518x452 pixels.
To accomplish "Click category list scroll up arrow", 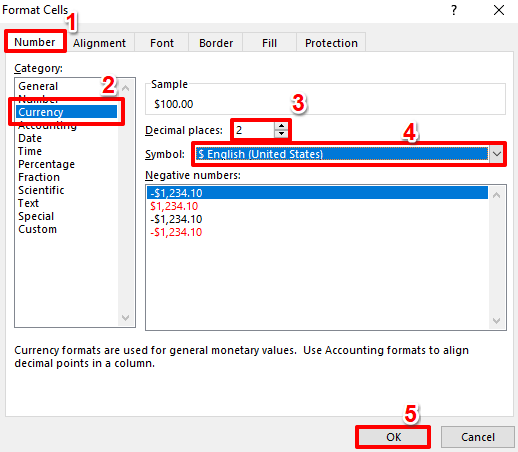I will [126, 88].
